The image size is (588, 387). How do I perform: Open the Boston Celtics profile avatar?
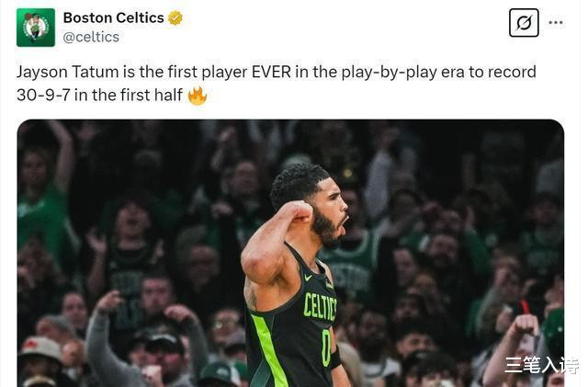point(36,28)
